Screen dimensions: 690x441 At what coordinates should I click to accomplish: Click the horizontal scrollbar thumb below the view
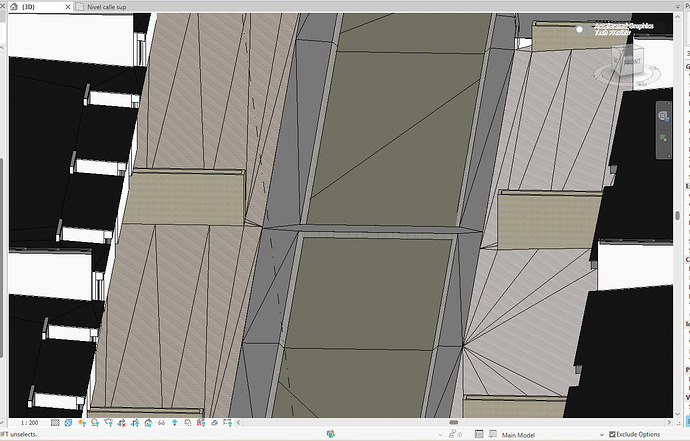[453, 423]
